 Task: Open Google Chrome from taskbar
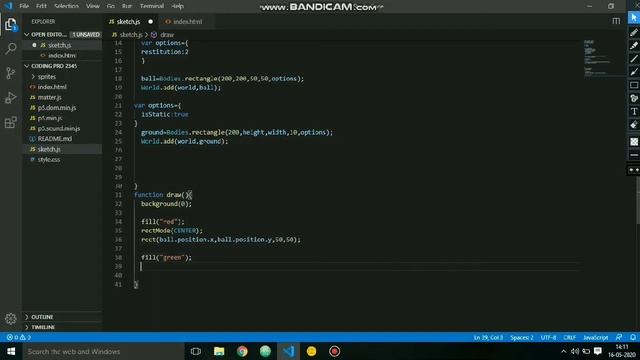point(242,351)
